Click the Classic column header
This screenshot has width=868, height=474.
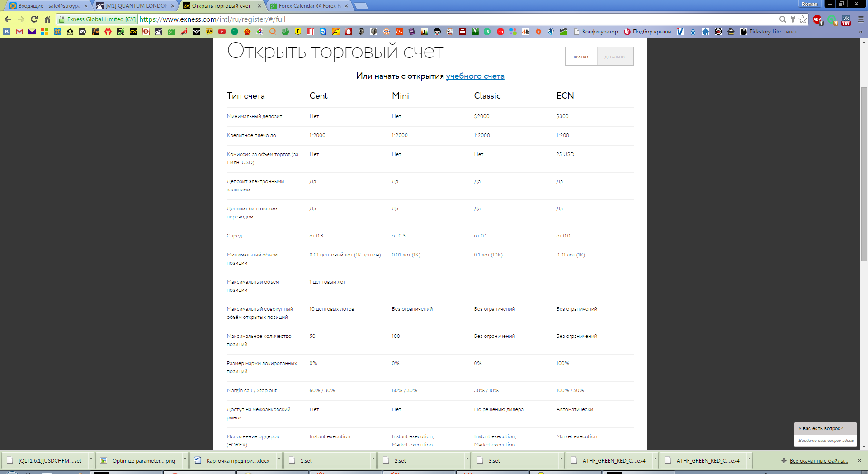click(487, 95)
